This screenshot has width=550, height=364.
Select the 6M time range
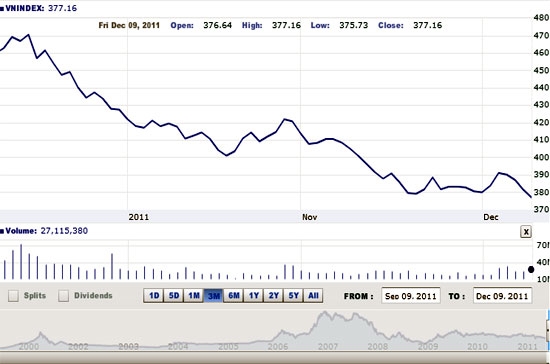pos(234,296)
